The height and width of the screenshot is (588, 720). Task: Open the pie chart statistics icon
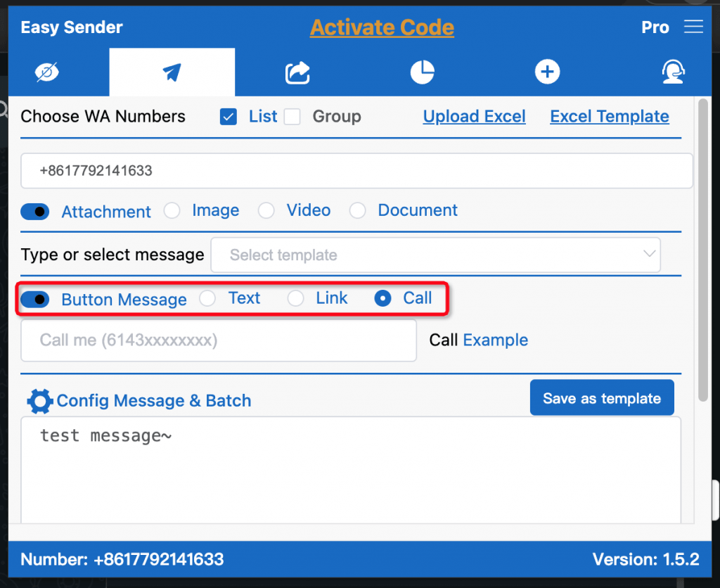click(422, 71)
